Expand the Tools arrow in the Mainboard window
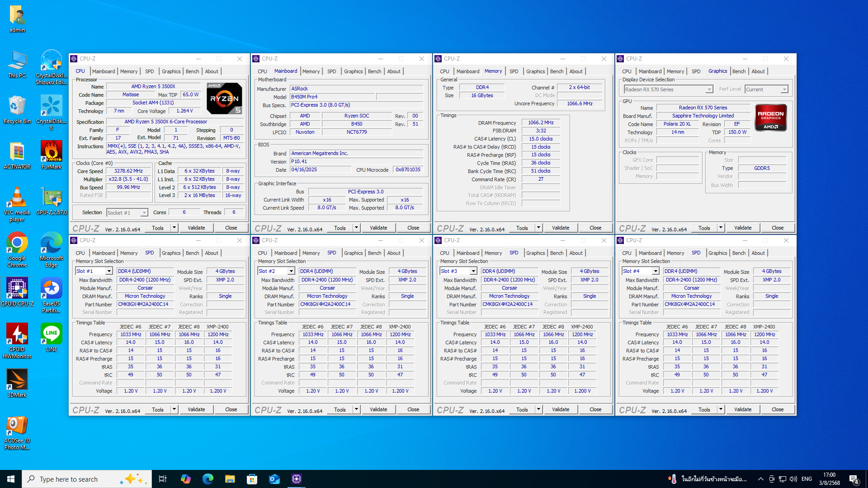This screenshot has height=488, width=868. coord(356,228)
